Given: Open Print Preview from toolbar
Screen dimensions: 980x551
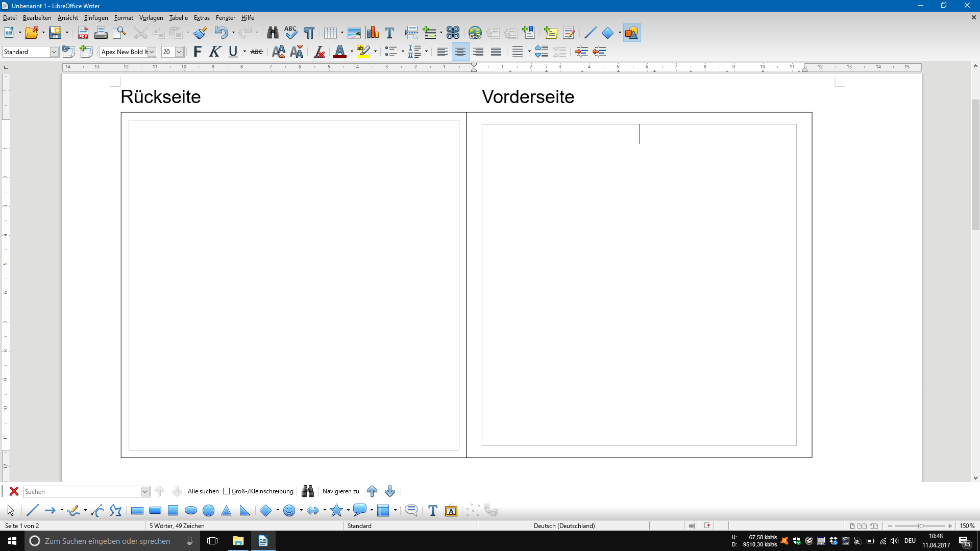Looking at the screenshot, I should coord(119,33).
